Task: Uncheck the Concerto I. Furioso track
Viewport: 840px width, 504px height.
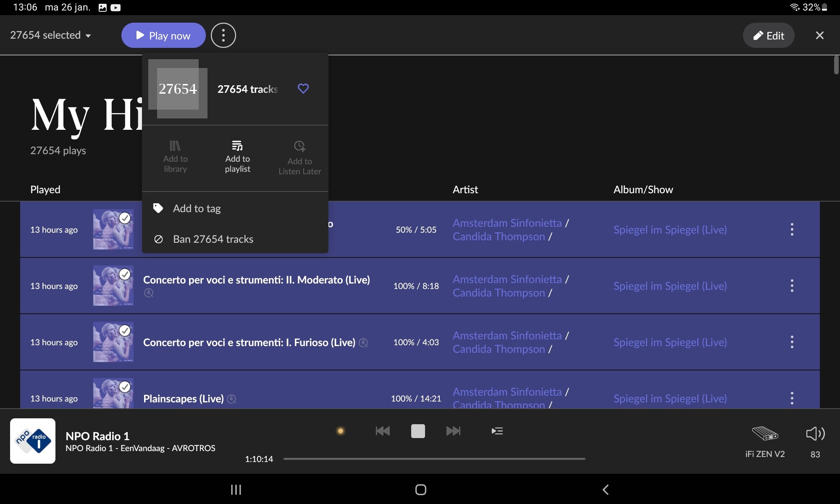Action: tap(125, 331)
